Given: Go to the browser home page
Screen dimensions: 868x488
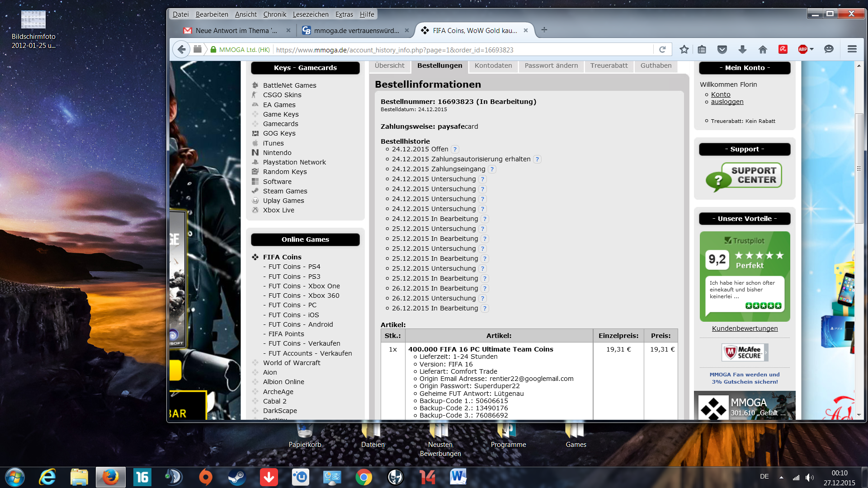Looking at the screenshot, I should (763, 50).
